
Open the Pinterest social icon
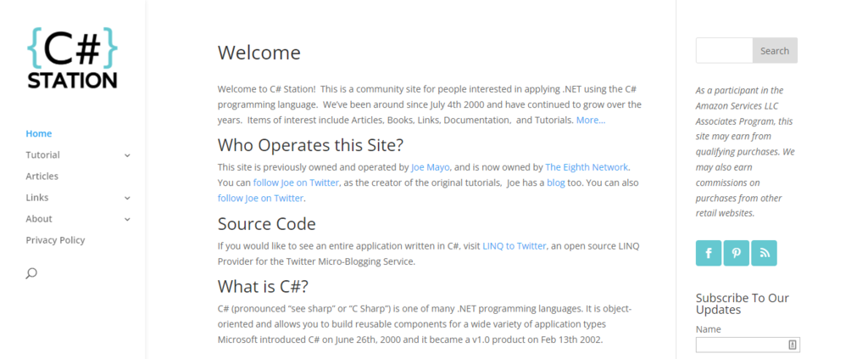737,253
